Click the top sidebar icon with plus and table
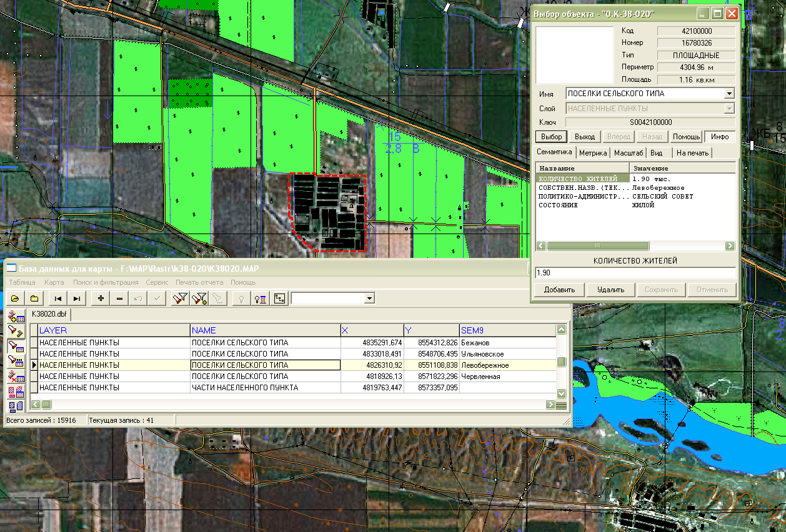Screen dimensions: 786x532 click(x=16, y=316)
